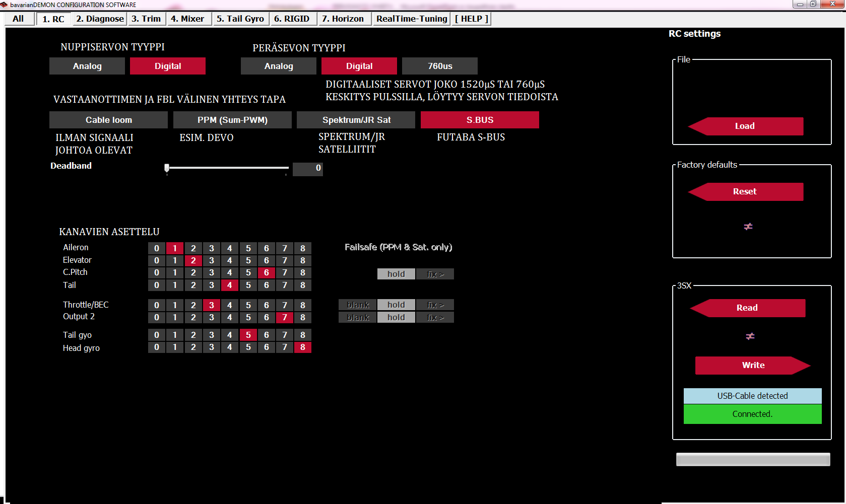Choose Cable loom receiver connection
Image resolution: width=846 pixels, height=504 pixels.
pos(108,120)
